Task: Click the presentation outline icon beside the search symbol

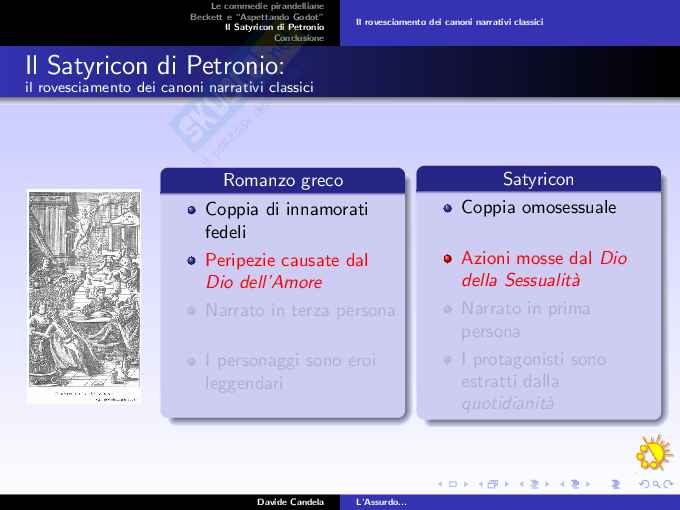Action: click(x=614, y=485)
